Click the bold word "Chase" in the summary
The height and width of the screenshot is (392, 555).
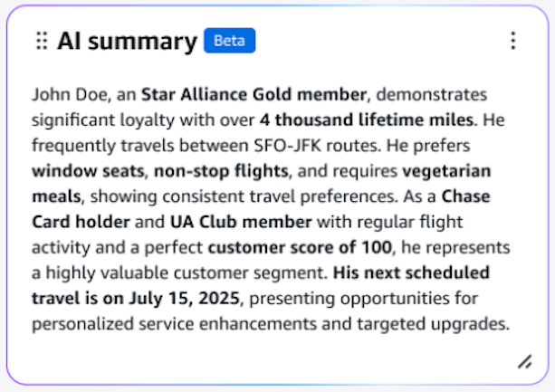(x=466, y=196)
